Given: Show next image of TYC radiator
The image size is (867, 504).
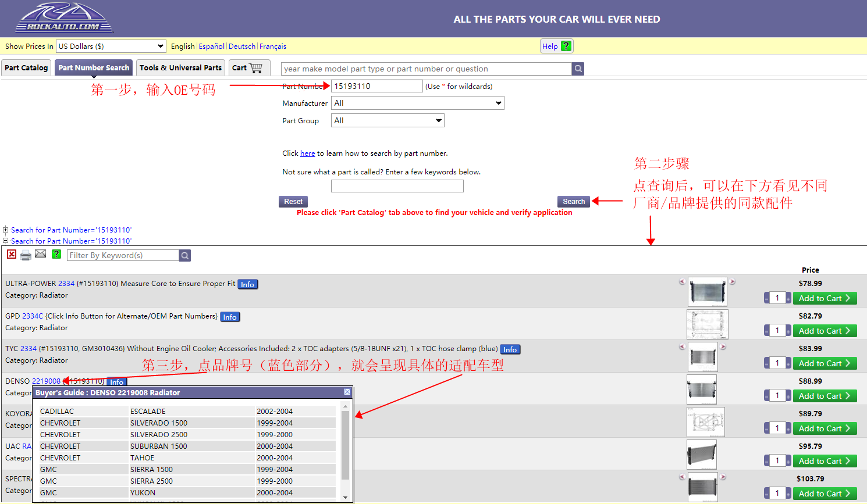Looking at the screenshot, I should tap(723, 346).
